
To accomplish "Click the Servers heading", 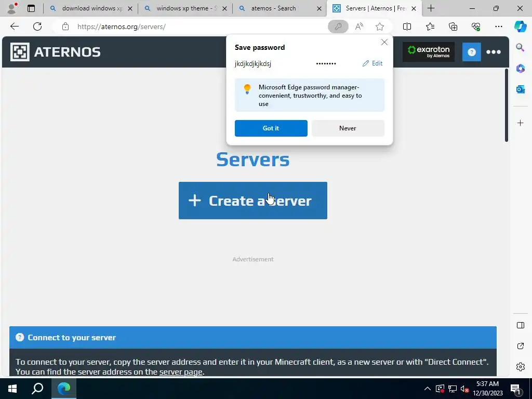I will [x=253, y=159].
